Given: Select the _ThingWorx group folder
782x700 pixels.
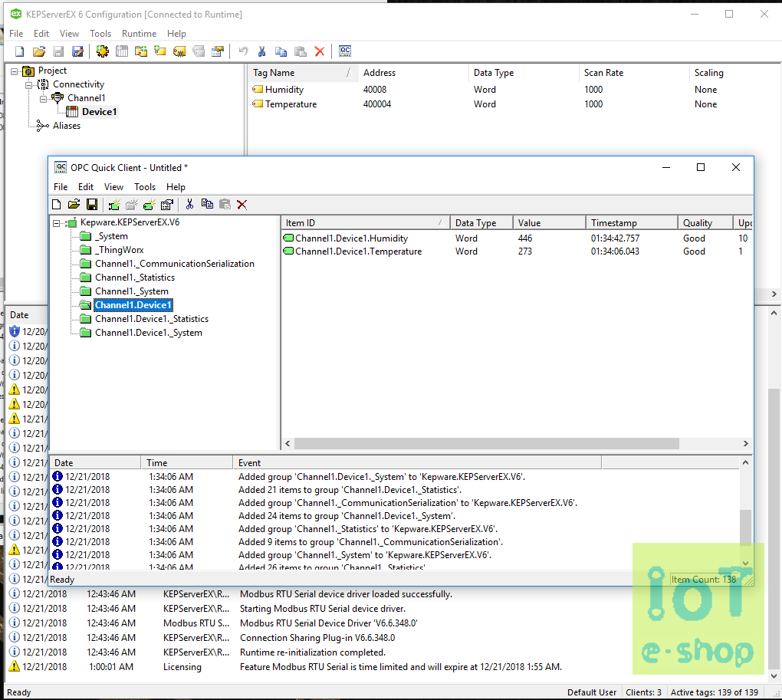Looking at the screenshot, I should pos(119,250).
